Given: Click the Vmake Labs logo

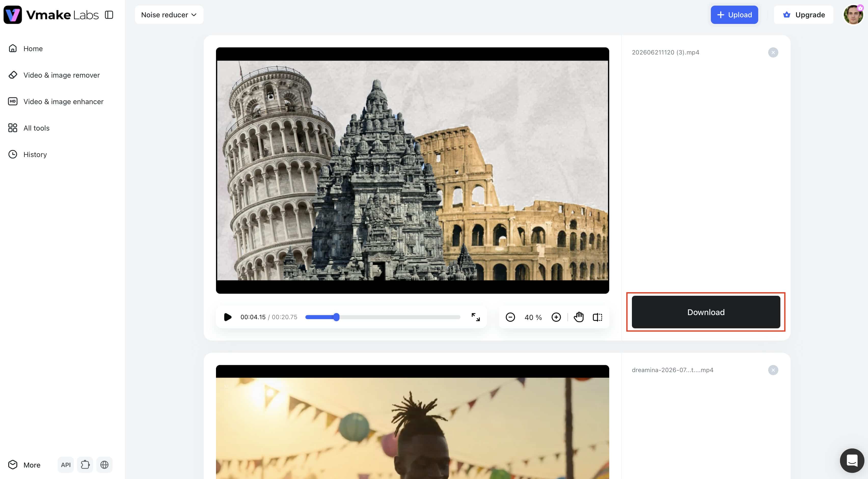Looking at the screenshot, I should (51, 15).
